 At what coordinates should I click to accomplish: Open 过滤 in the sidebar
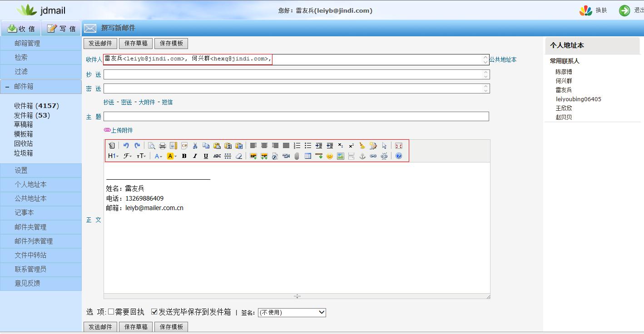[x=41, y=72]
